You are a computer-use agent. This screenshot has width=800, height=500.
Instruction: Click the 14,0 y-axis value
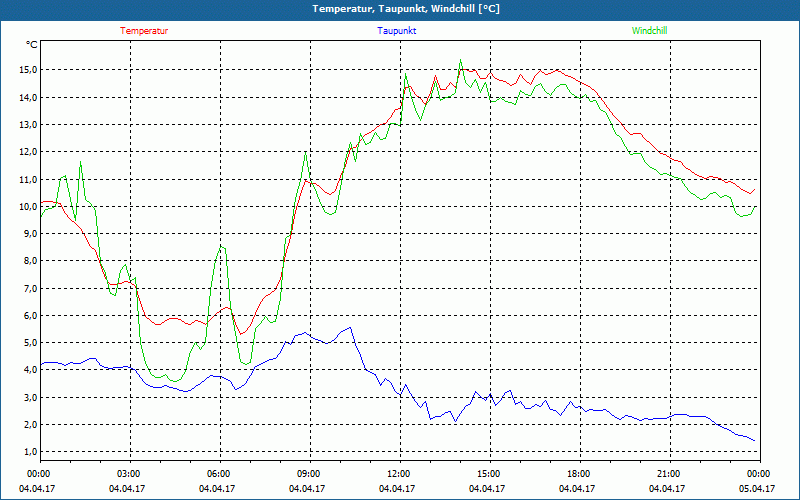pyautogui.click(x=29, y=97)
